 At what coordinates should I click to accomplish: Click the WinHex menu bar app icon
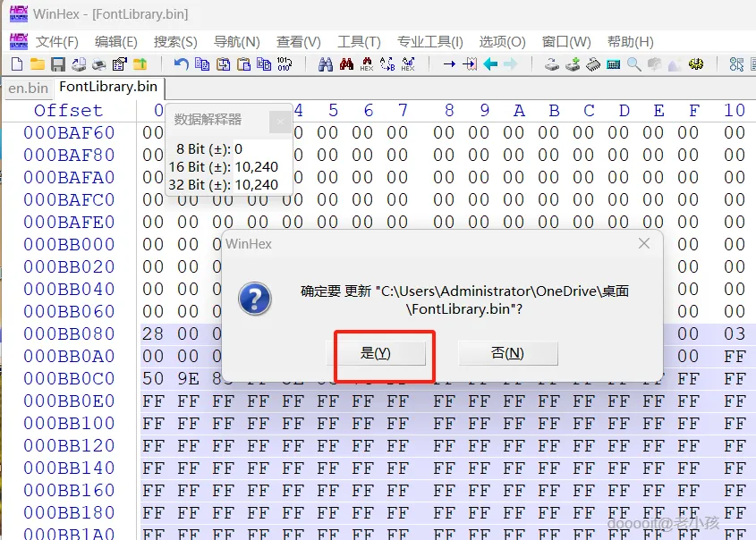(18, 41)
